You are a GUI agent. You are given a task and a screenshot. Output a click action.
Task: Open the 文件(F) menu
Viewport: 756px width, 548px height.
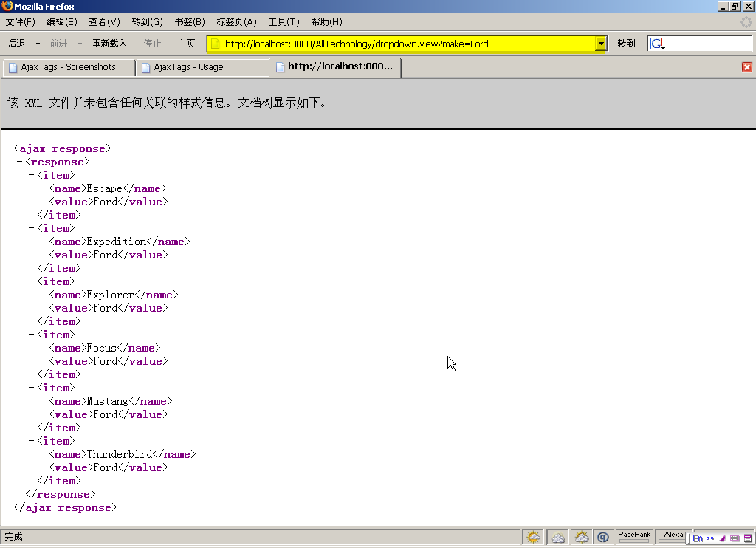tap(20, 22)
